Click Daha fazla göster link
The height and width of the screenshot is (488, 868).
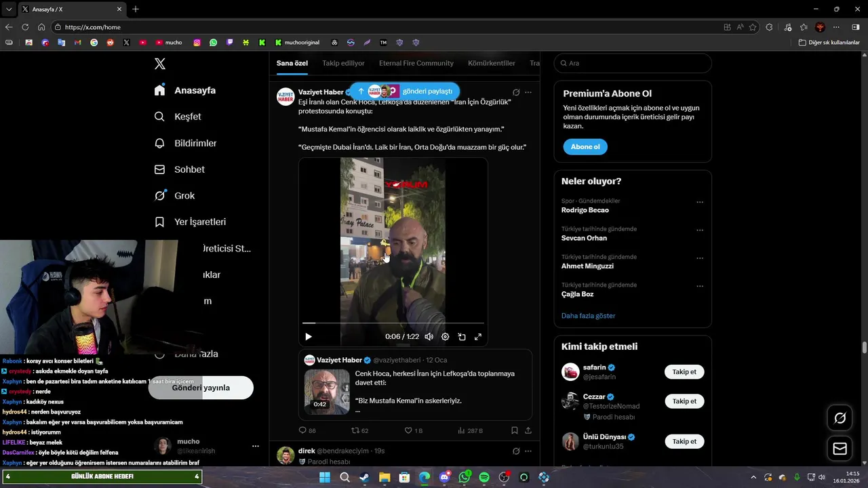tap(589, 316)
